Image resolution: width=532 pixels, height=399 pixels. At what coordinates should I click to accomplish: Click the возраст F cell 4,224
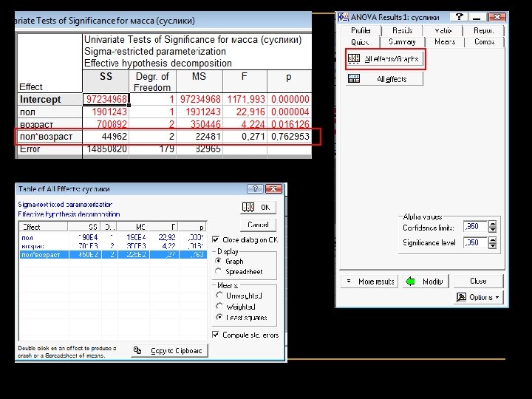[245, 124]
